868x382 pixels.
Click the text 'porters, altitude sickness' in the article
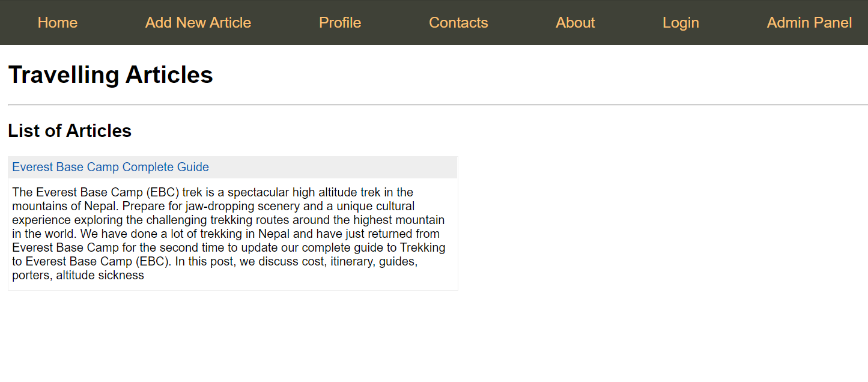tap(78, 276)
